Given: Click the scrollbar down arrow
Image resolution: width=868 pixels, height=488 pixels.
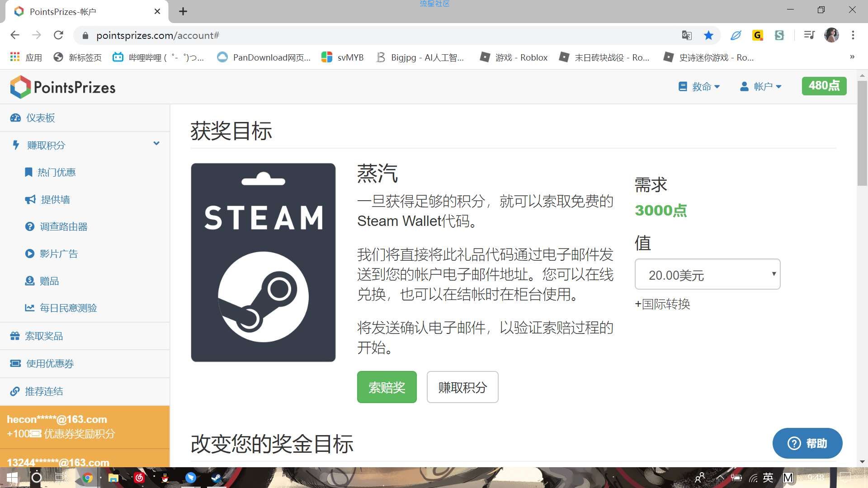Looking at the screenshot, I should point(862,462).
